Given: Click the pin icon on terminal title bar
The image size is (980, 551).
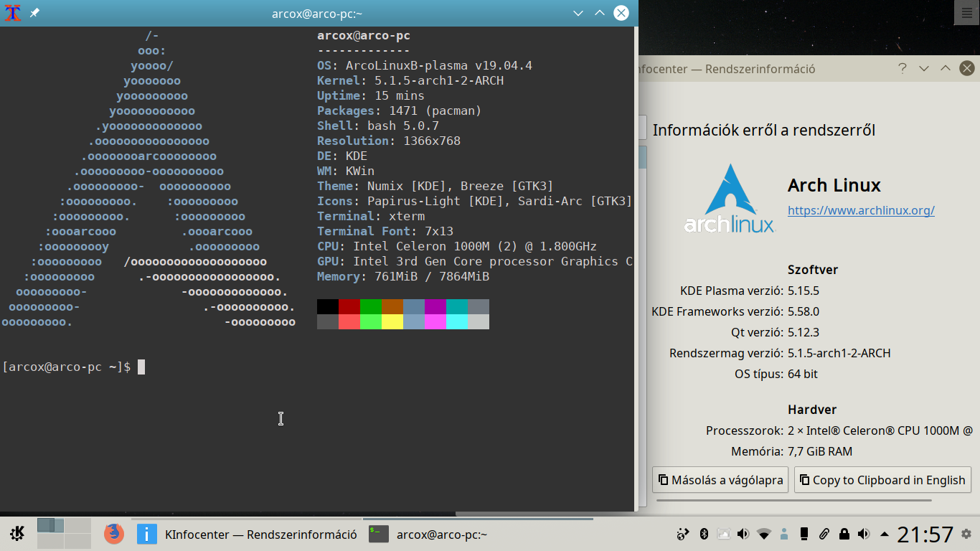Looking at the screenshot, I should 34,13.
